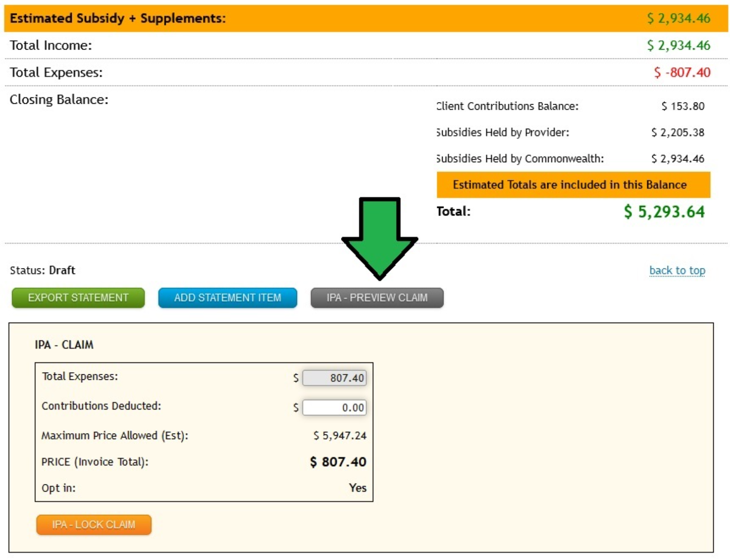Viewport: 730px width, 560px height.
Task: Select the greyed Total Expenses claim field
Action: 334,378
